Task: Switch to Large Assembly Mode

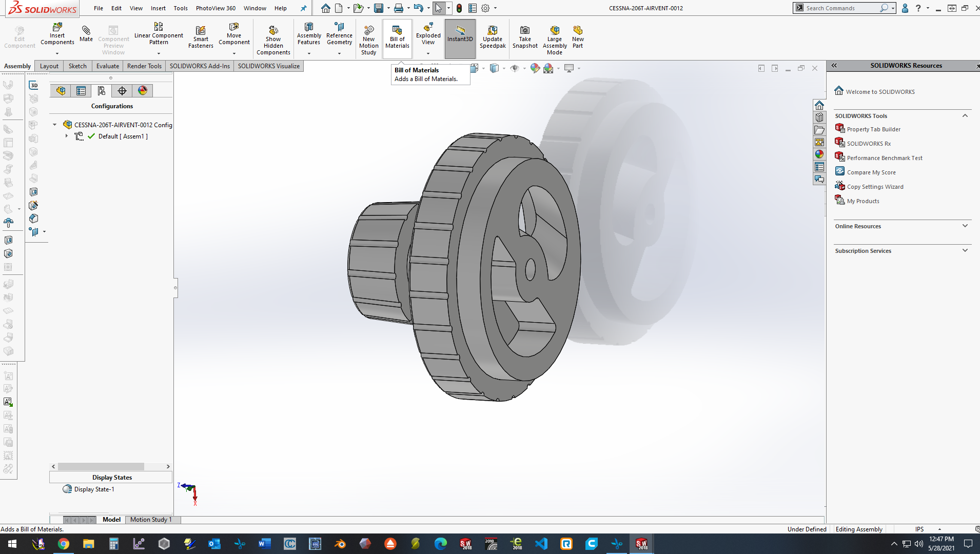Action: [x=555, y=39]
